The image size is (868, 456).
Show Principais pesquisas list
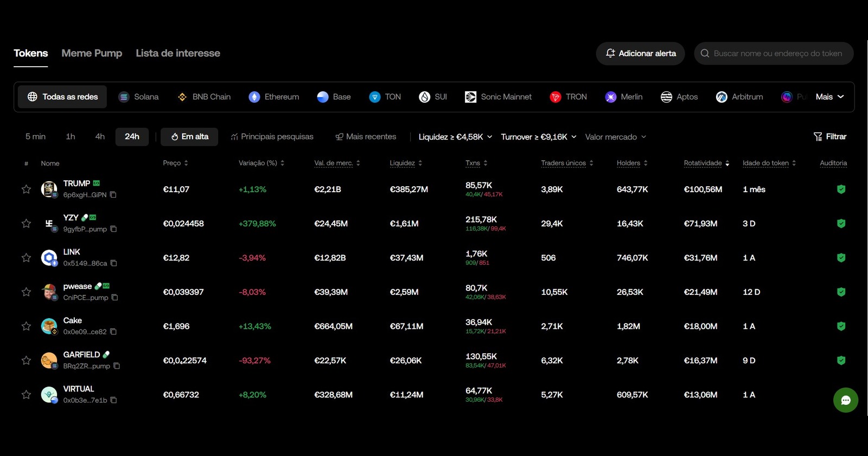pyautogui.click(x=272, y=136)
